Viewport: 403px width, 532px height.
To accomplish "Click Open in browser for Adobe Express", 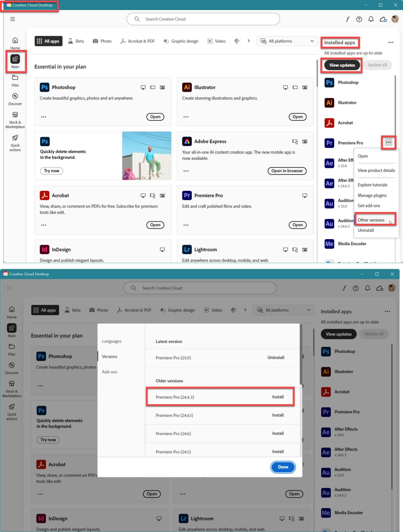I will click(287, 171).
